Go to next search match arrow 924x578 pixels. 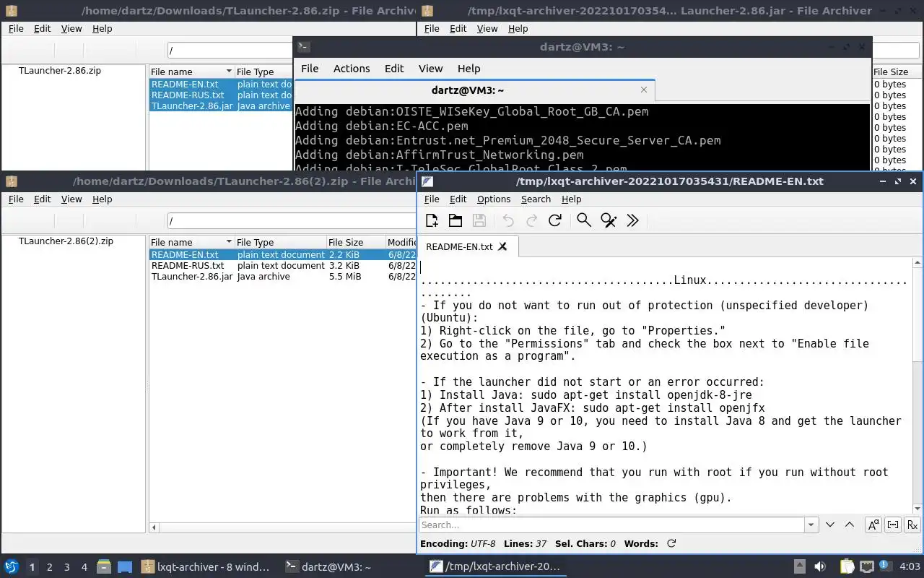tap(830, 525)
